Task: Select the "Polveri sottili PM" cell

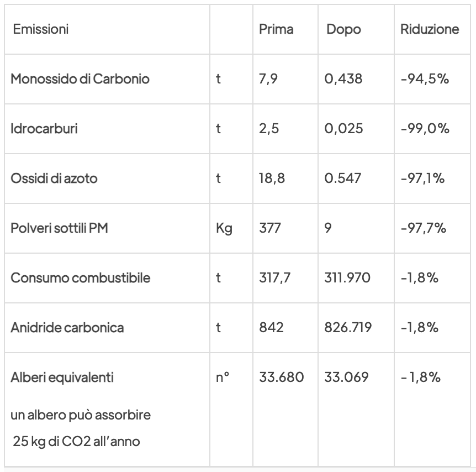Action: click(x=59, y=228)
